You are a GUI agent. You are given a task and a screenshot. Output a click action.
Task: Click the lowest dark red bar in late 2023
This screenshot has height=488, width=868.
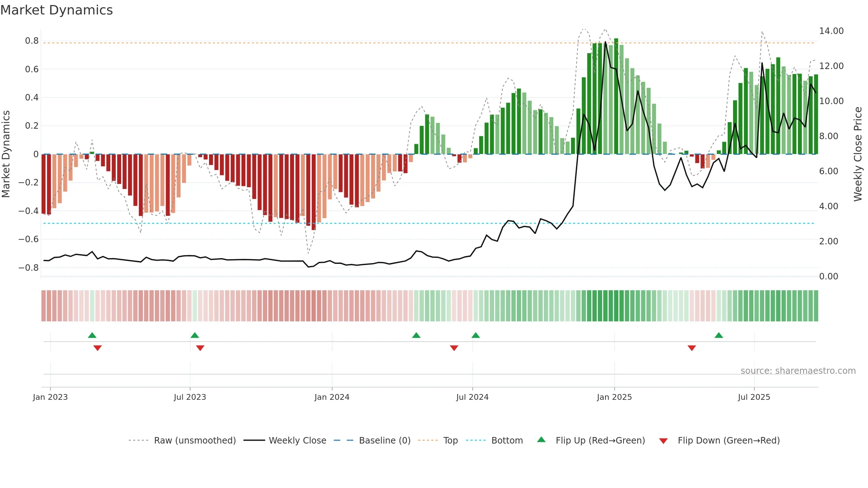point(314,192)
